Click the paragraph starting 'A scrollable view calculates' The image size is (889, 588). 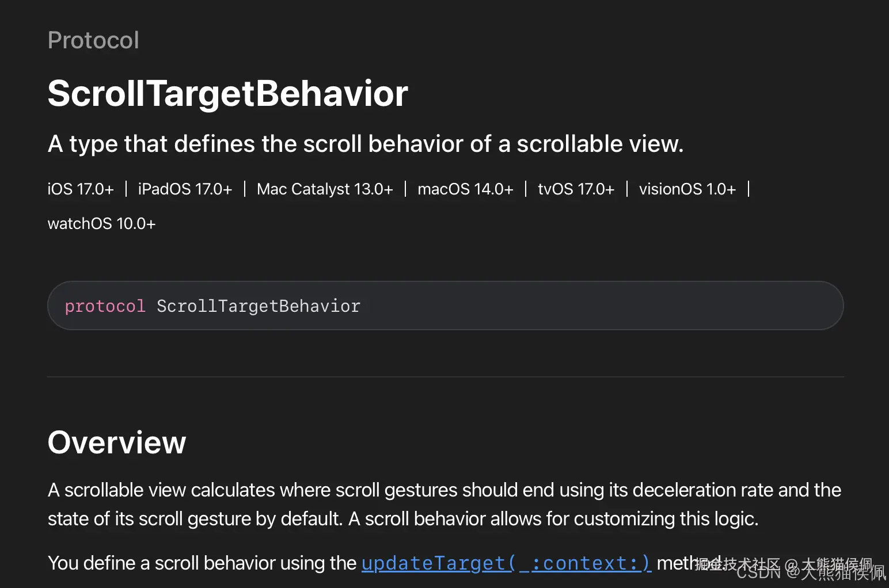tap(445, 505)
